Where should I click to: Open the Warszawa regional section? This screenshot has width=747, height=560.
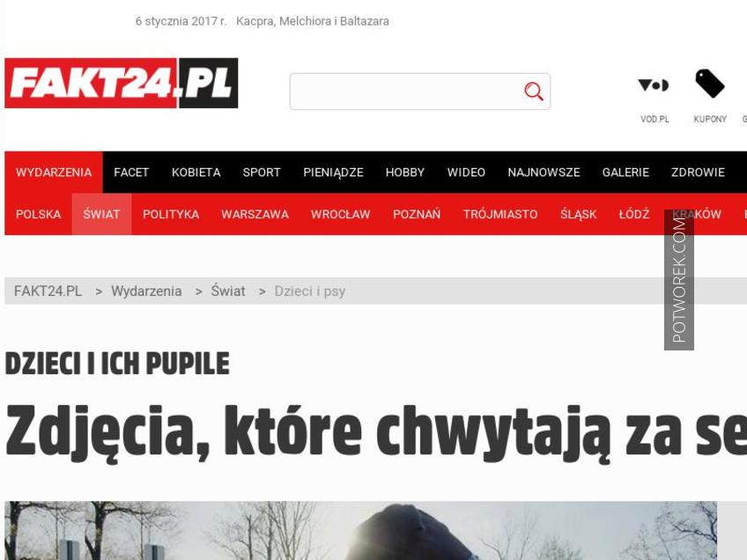click(x=255, y=214)
